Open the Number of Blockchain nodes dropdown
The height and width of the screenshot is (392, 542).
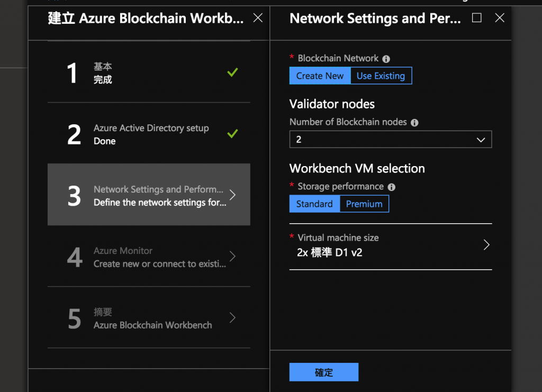coord(390,140)
